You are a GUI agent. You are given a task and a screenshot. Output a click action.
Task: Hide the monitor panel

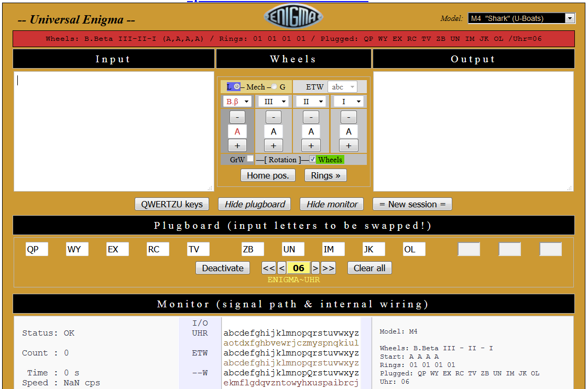pyautogui.click(x=331, y=204)
